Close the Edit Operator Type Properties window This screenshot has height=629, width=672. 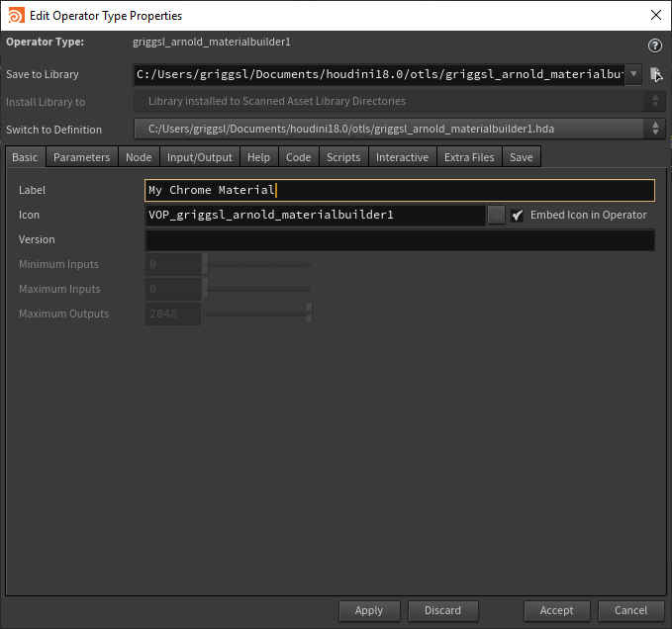pos(656,15)
